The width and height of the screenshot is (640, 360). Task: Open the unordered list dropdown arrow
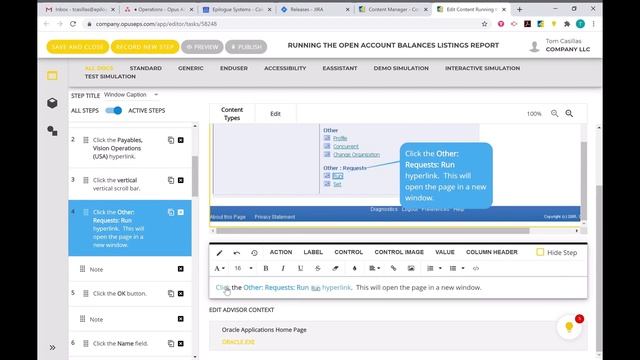click(x=463, y=268)
